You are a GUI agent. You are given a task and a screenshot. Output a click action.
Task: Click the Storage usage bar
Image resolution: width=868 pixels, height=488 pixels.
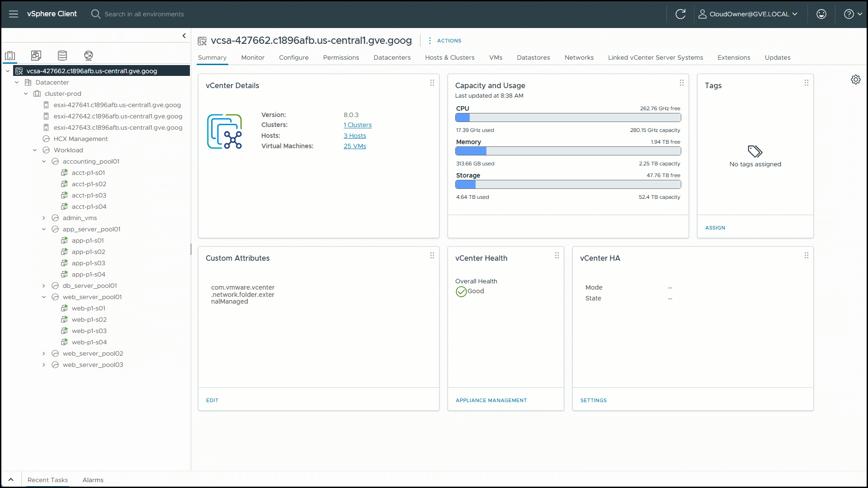[x=568, y=185]
